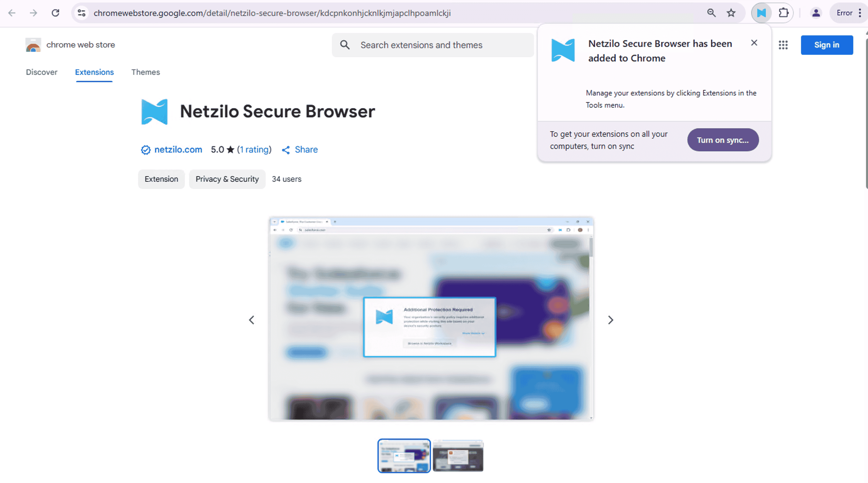
Task: Bookmark this page with the star icon
Action: [x=731, y=13]
